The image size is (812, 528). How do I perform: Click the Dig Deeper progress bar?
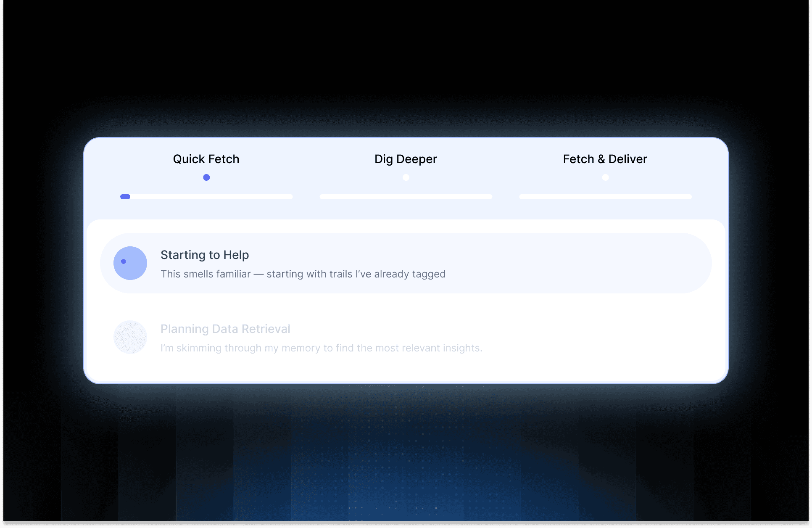[x=406, y=197]
